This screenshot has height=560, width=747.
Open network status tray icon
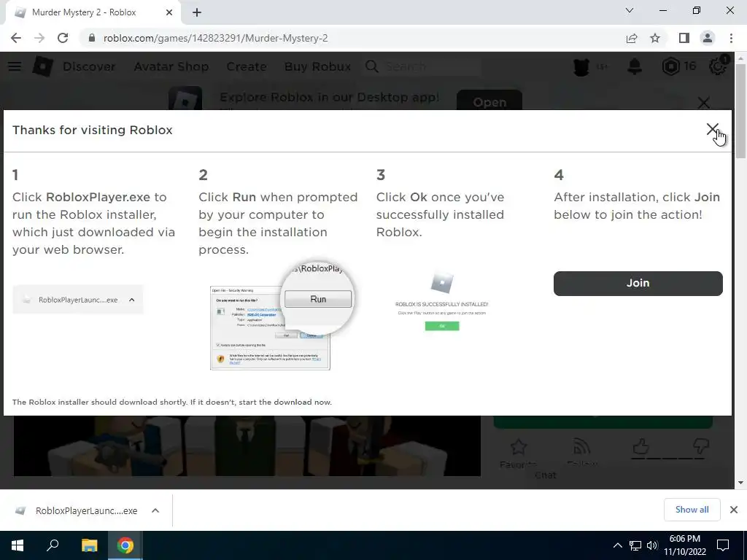pyautogui.click(x=635, y=545)
